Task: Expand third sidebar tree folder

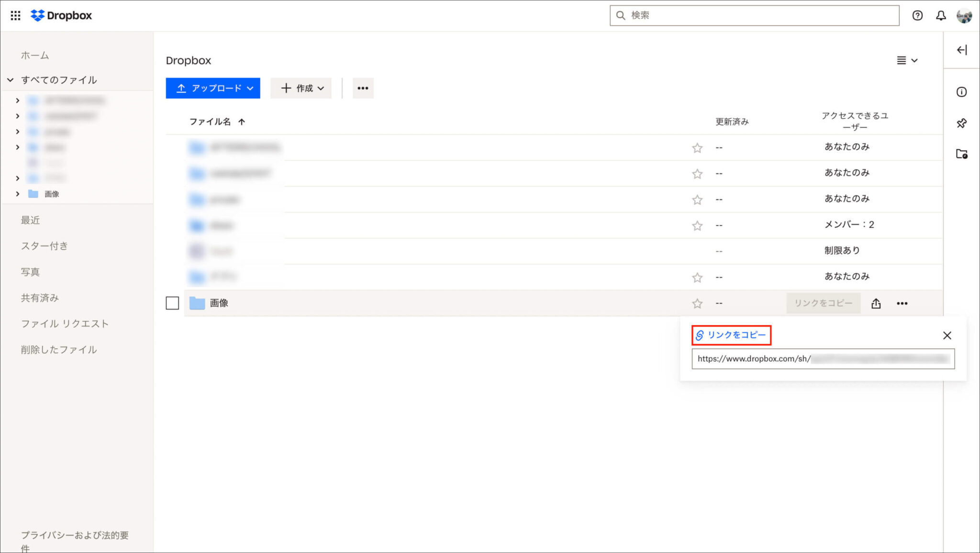Action: 18,132
